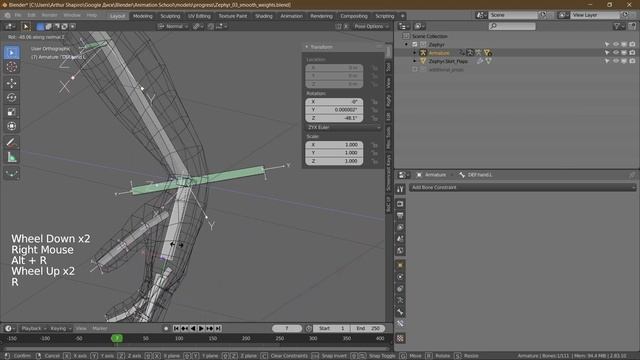Viewport: 640px width, 360px height.
Task: Open the Texture properties tab
Action: [x=400, y=338]
